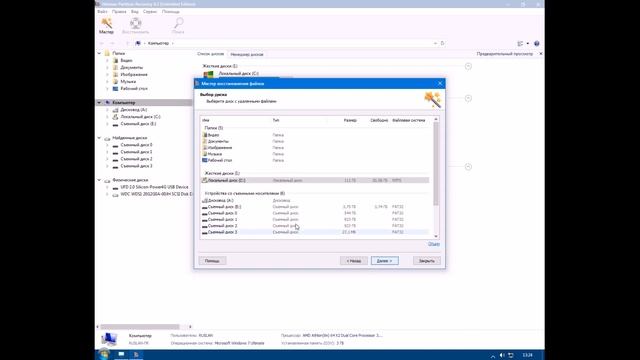Click the < Назад button
Image resolution: width=640 pixels, height=360 pixels.
pyautogui.click(x=353, y=261)
